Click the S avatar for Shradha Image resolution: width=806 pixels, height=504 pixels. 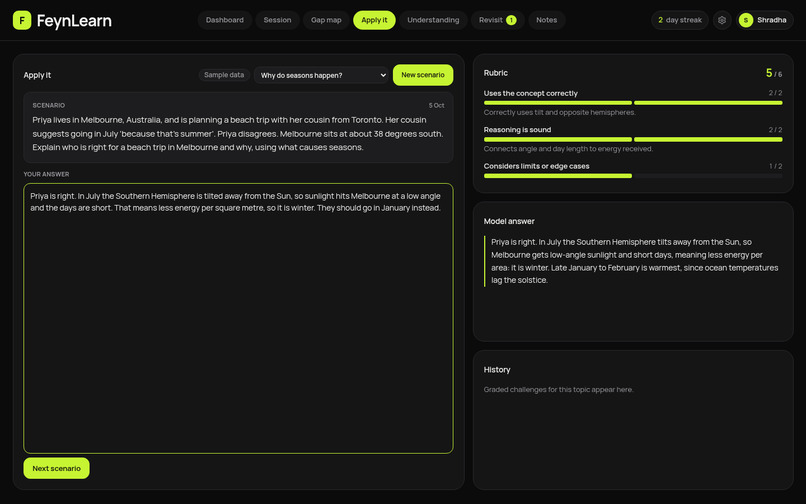tap(745, 20)
